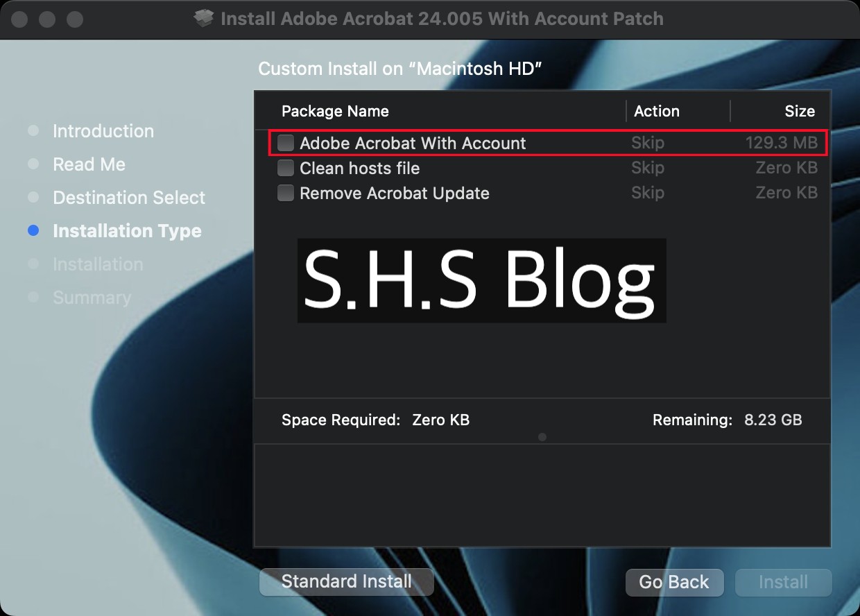Click the Zero KB size of Clean hosts file
Screen dimensions: 860x616
pos(786,168)
